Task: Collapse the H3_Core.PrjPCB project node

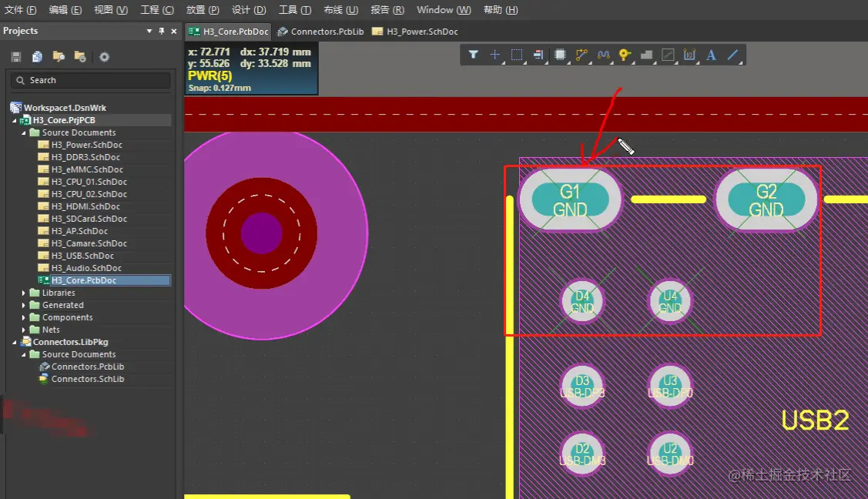Action: (x=15, y=120)
